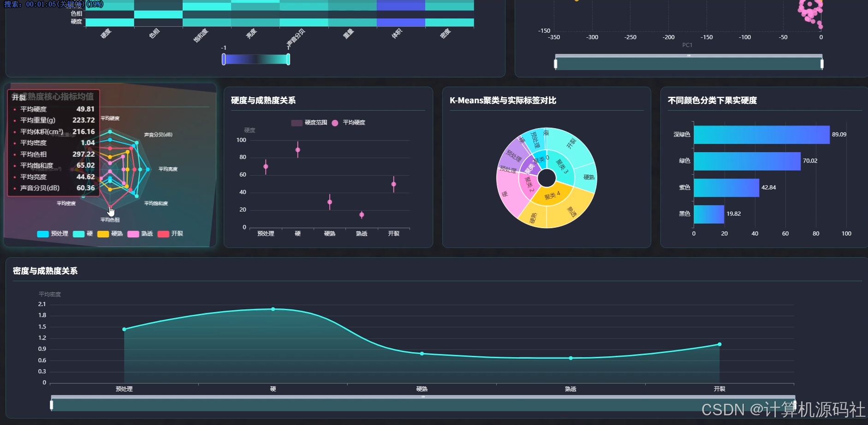Select the 深绿色 bar in hardness bar chart
Viewport: 868px width, 425px height.
[x=761, y=135]
